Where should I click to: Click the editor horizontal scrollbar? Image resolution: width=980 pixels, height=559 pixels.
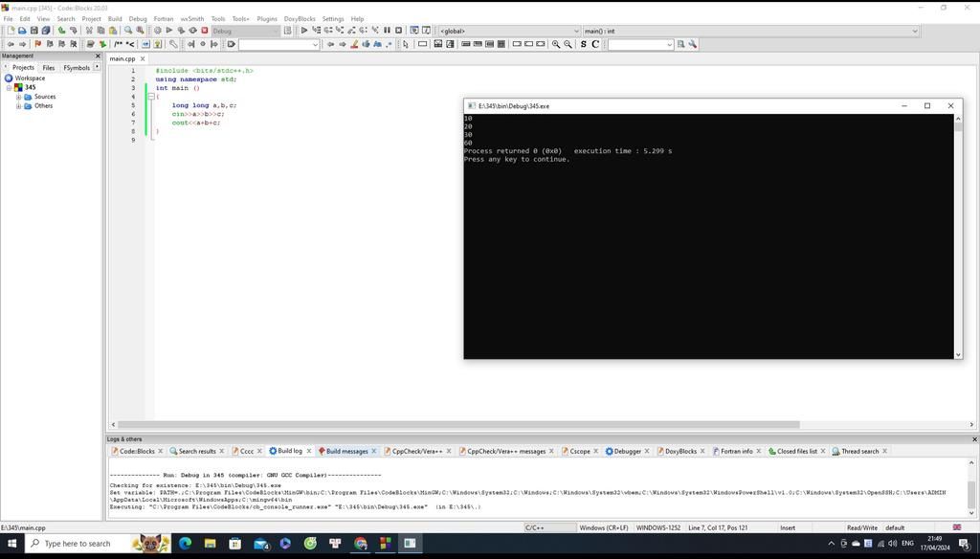coord(458,425)
